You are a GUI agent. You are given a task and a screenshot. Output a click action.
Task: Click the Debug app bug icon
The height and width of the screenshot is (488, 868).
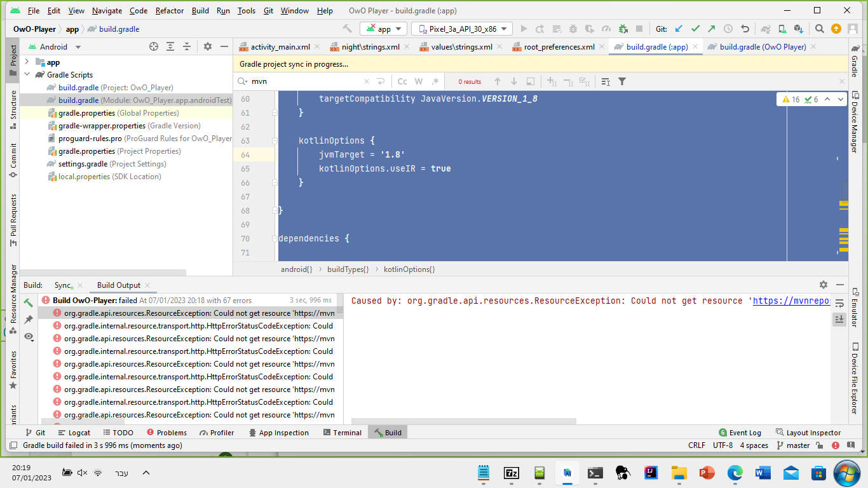pyautogui.click(x=573, y=29)
